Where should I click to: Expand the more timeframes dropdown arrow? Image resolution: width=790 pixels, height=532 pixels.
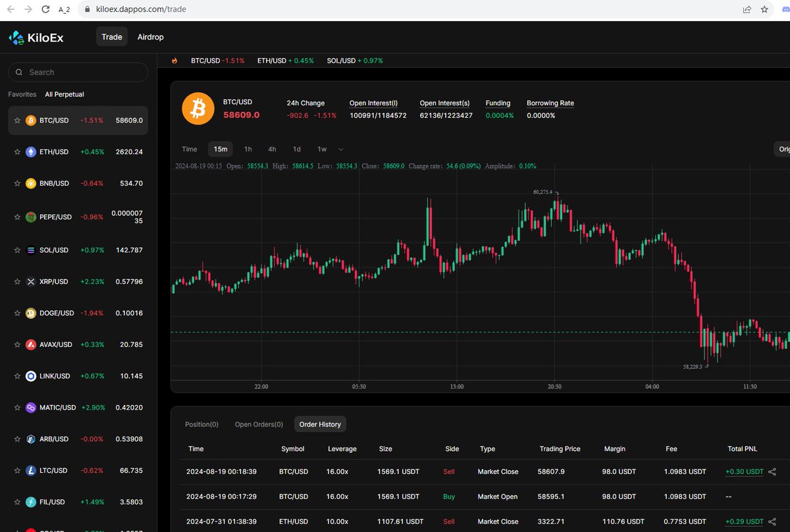[x=341, y=149]
